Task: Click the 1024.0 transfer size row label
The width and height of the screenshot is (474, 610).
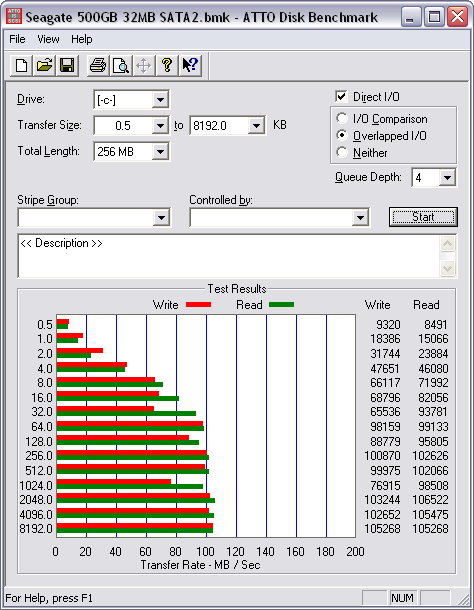Action: coord(36,486)
